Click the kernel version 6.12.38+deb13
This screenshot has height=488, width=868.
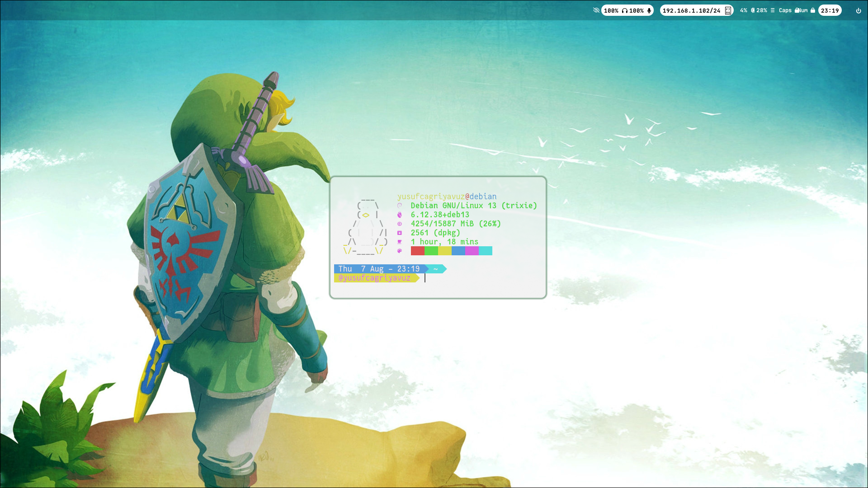click(440, 215)
